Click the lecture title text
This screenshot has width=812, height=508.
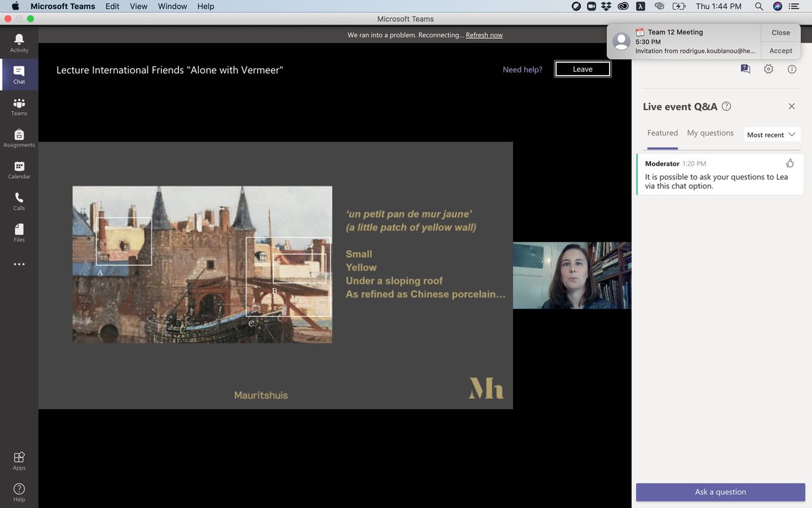pyautogui.click(x=169, y=70)
